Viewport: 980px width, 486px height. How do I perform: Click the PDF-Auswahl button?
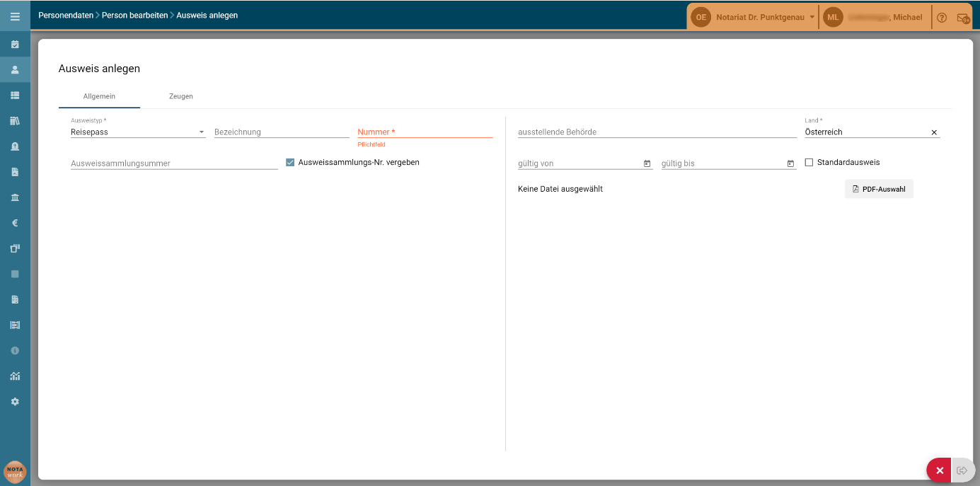[879, 189]
